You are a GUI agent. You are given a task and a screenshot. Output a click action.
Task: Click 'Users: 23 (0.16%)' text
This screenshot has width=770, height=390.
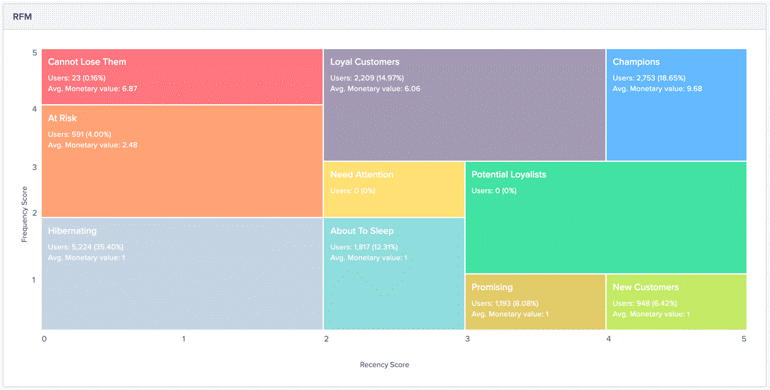click(x=77, y=78)
